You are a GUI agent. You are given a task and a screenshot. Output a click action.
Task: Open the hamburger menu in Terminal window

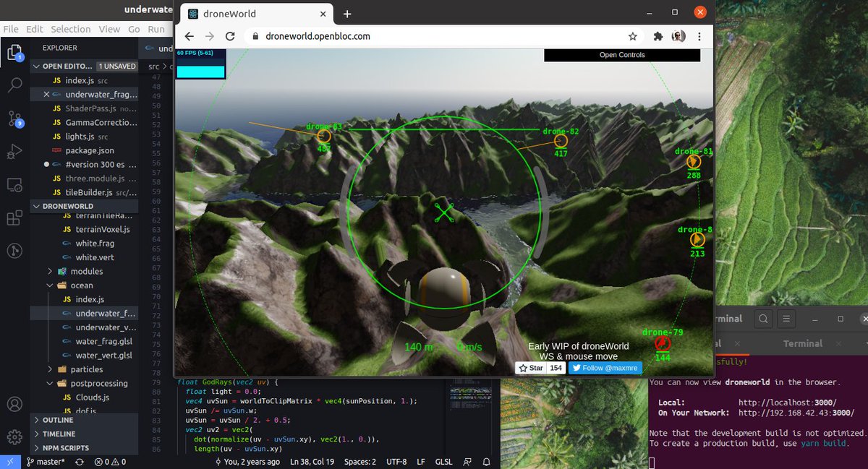pos(786,319)
